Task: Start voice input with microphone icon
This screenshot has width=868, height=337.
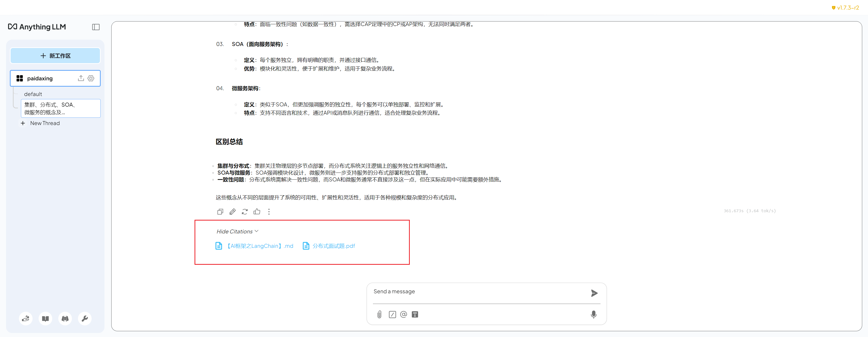Action: pos(593,315)
